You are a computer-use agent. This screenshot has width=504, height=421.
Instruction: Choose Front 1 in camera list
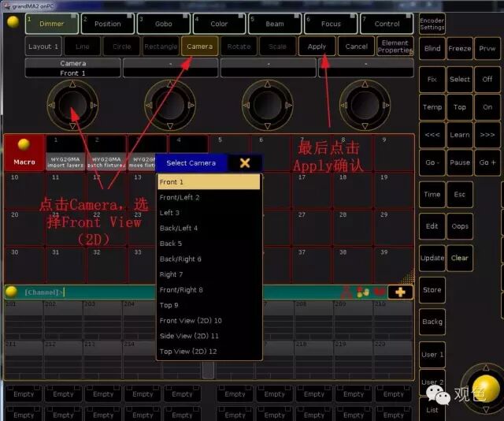pos(209,182)
